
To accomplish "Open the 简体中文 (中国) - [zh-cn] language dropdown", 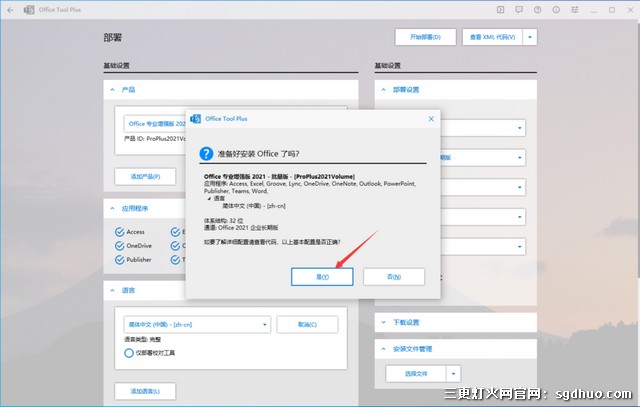I will coord(197,325).
